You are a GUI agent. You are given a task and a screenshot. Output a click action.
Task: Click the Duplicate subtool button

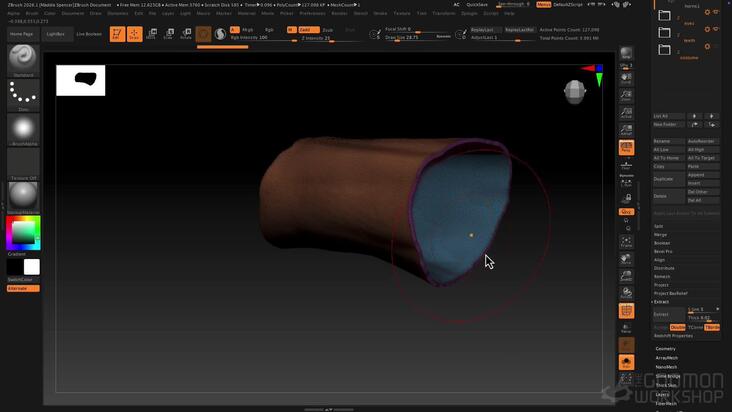(668, 179)
